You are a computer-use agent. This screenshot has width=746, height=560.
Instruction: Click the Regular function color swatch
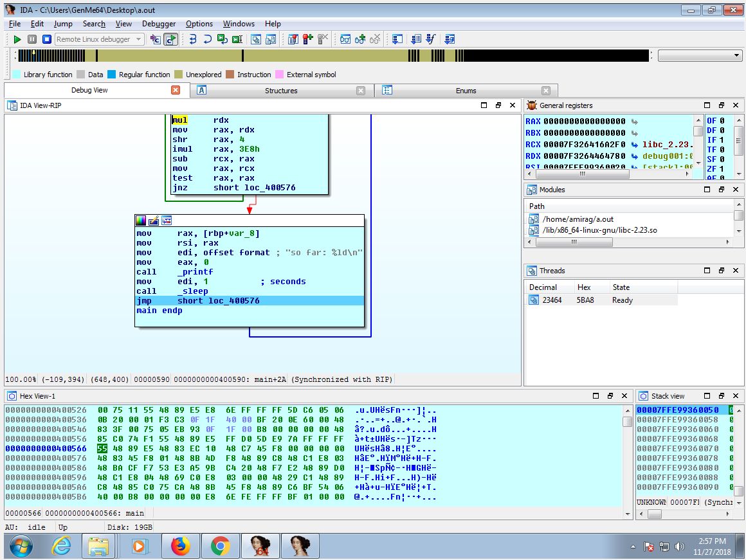click(x=112, y=75)
